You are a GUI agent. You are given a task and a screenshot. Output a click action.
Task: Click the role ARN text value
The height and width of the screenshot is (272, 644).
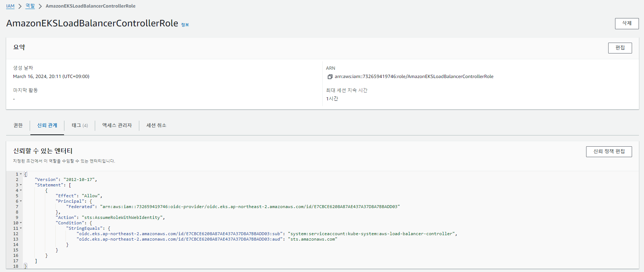[x=414, y=77]
